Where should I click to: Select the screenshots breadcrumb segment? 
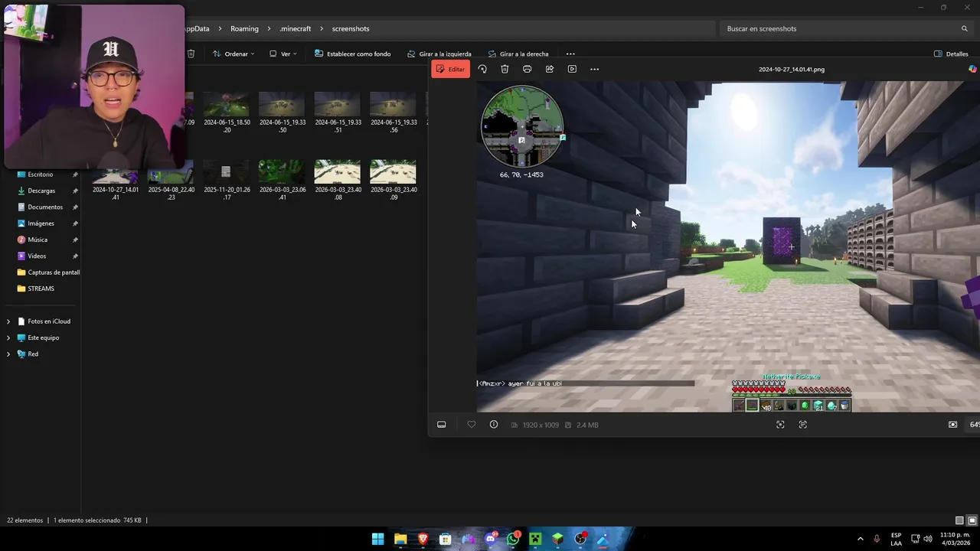pos(351,28)
